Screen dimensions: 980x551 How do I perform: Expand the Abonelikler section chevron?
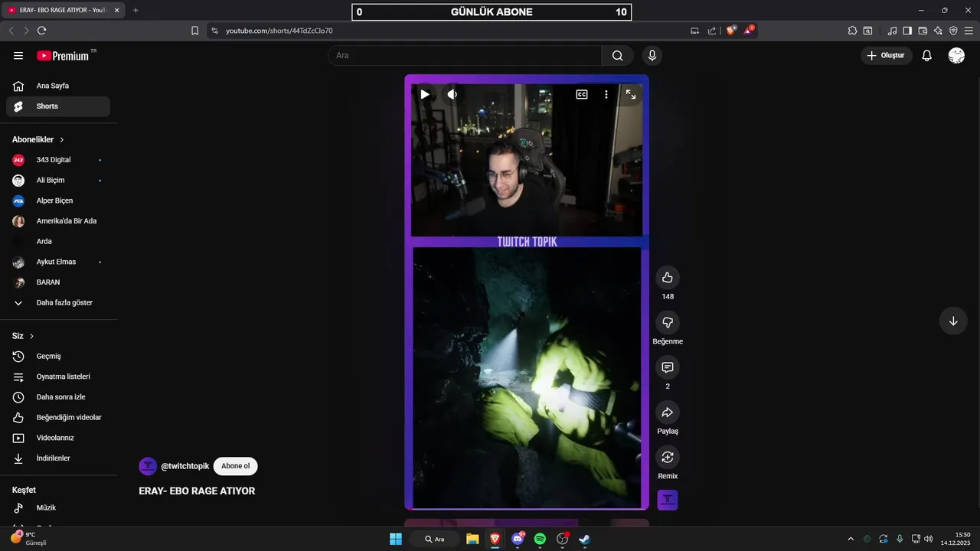tap(62, 140)
